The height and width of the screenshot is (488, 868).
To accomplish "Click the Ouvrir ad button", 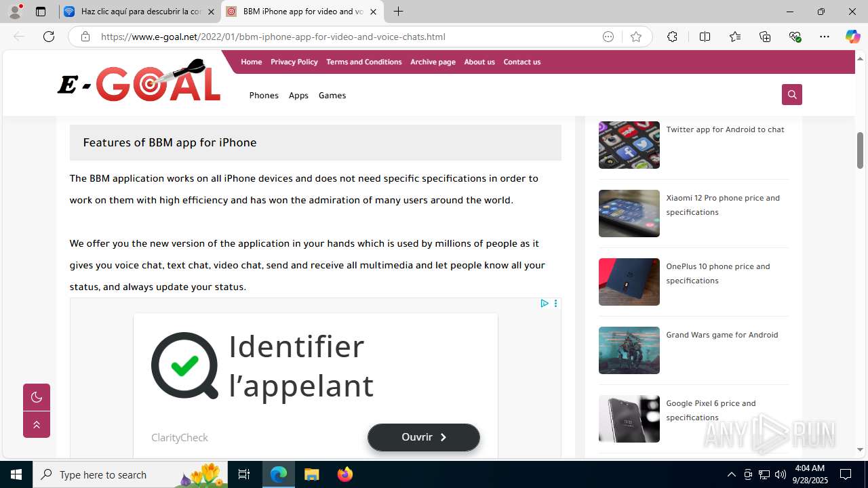I will [x=424, y=437].
